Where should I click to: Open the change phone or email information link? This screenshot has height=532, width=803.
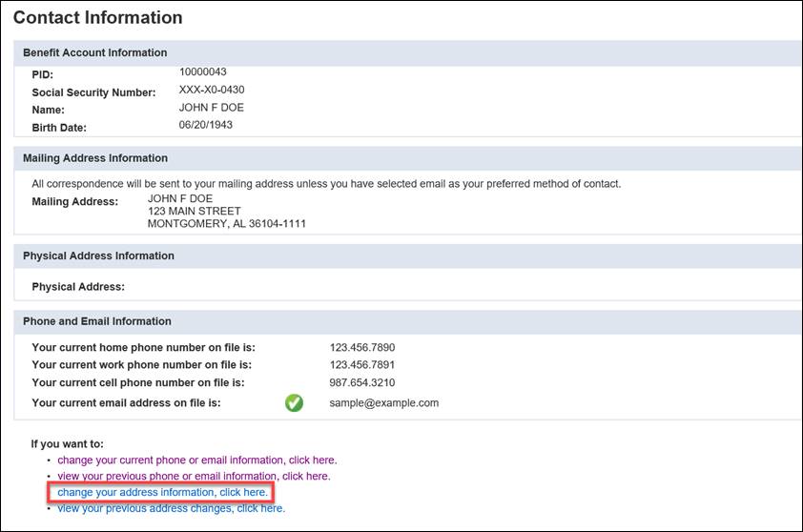[x=197, y=460]
